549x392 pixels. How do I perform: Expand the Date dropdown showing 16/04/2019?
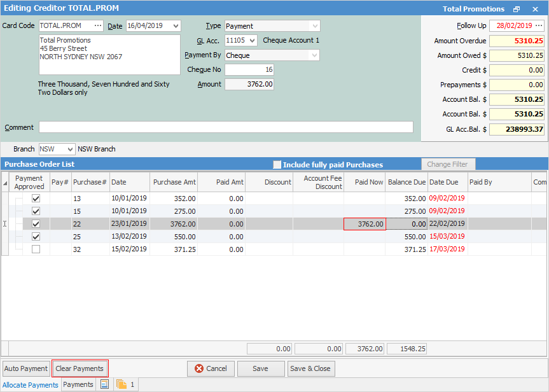coord(176,26)
